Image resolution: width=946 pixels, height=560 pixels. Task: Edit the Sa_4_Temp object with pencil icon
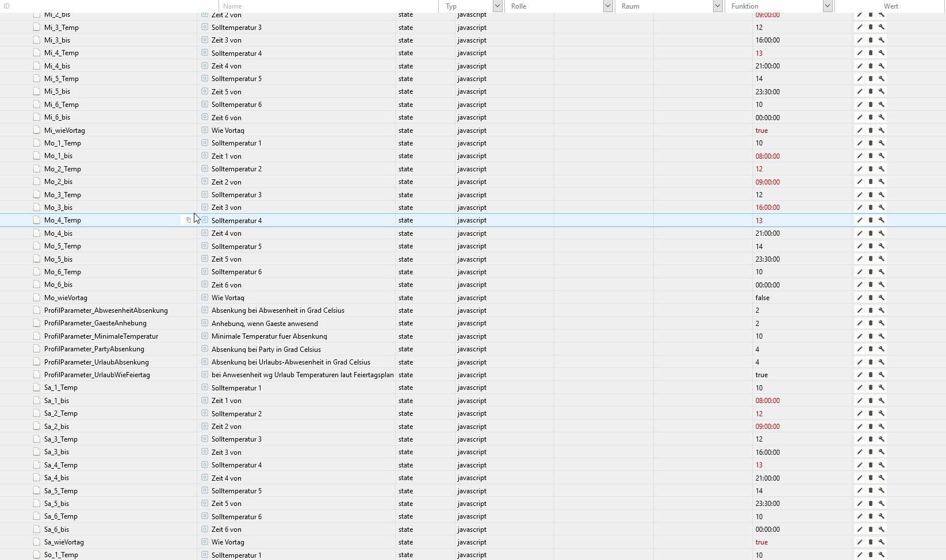(860, 465)
